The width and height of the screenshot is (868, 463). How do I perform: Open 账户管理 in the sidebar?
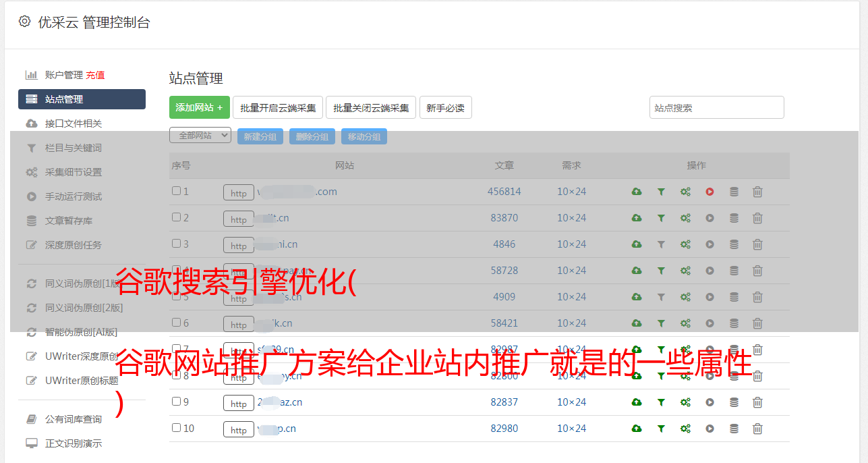click(64, 75)
